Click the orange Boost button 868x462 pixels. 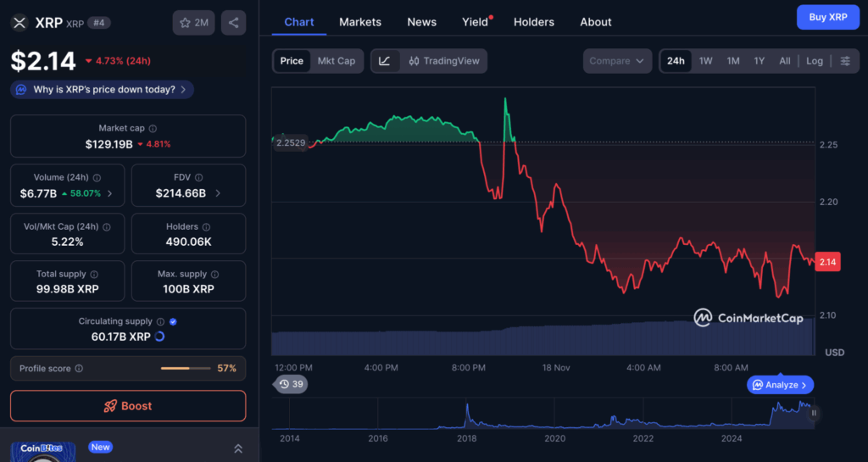click(128, 406)
